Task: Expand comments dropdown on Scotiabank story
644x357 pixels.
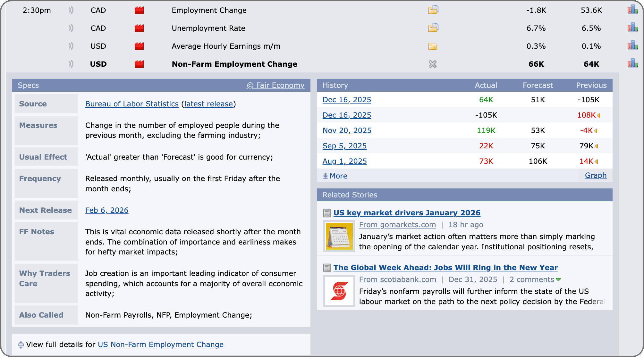Action: (x=558, y=280)
